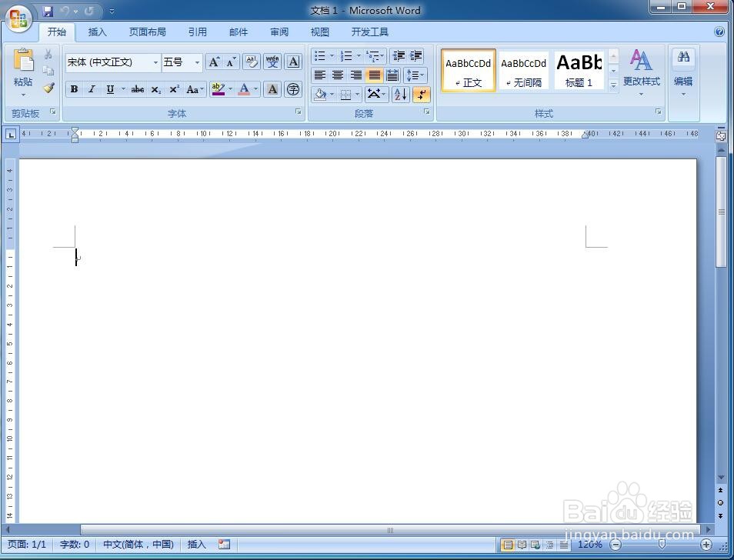Expand the styles gallery More arrow
The image size is (734, 560).
(613, 85)
